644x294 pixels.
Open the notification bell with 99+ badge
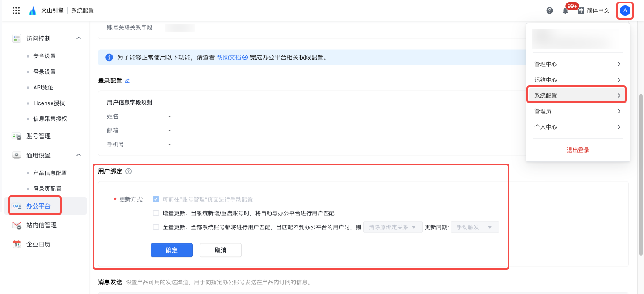[x=565, y=10]
